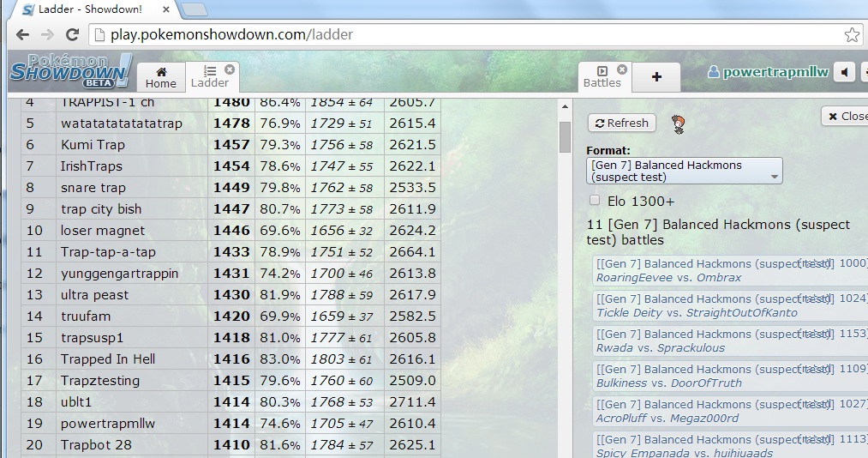Select ladder user ultra peast
Image resolution: width=868 pixels, height=458 pixels.
click(94, 295)
